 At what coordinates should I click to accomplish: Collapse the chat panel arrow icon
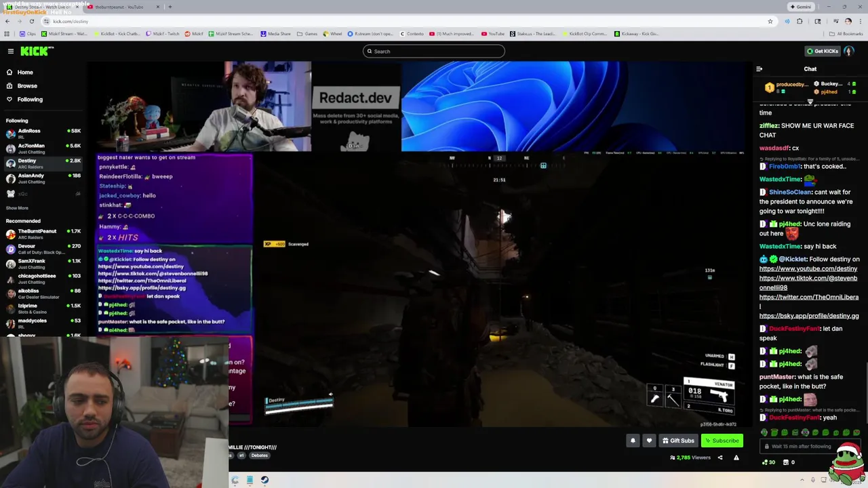pyautogui.click(x=759, y=68)
